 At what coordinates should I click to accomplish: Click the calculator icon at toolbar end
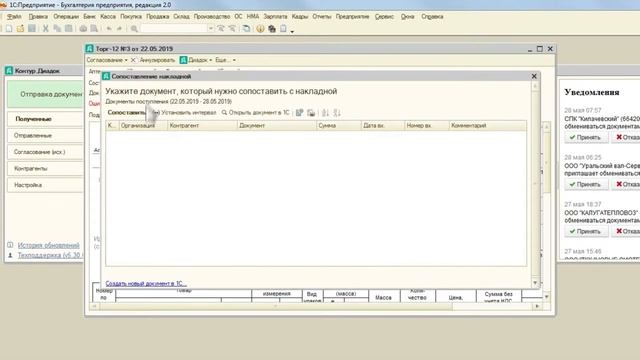pyautogui.click(x=283, y=29)
